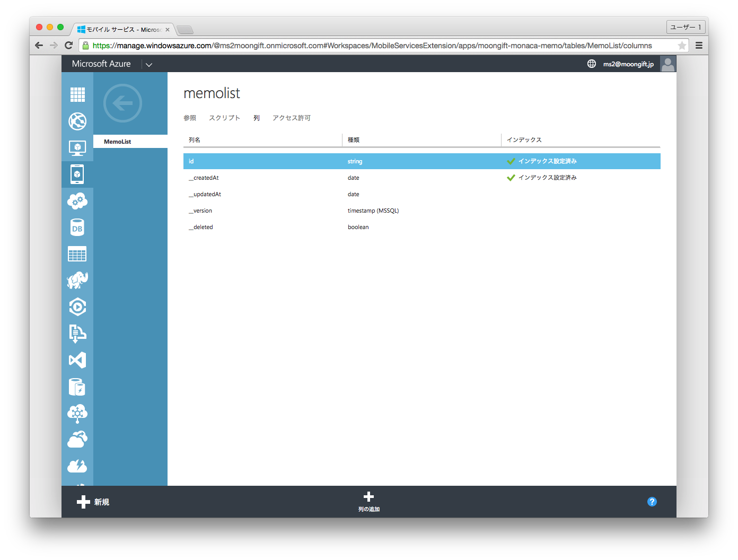Select the MemoList table in sidebar
This screenshot has width=738, height=560.
(118, 142)
